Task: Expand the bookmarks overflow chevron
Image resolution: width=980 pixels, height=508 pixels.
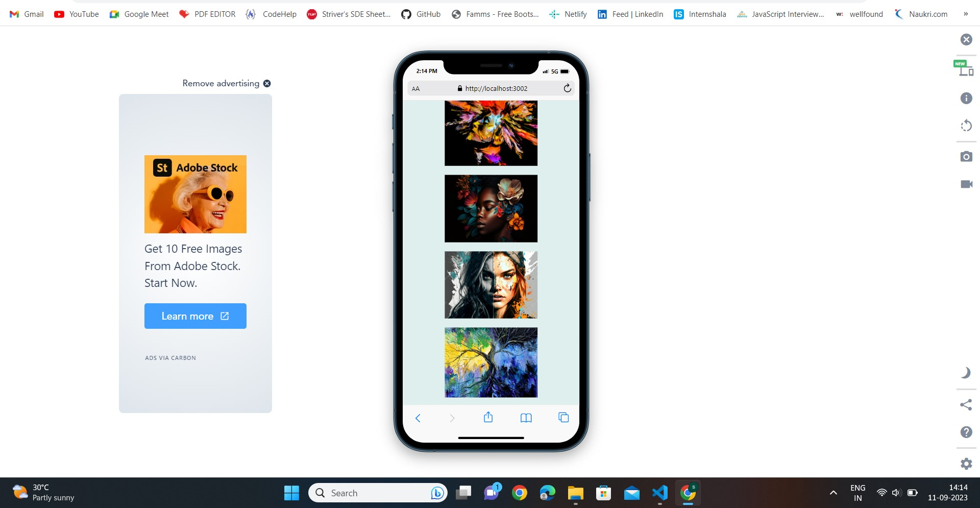Action: [966, 14]
